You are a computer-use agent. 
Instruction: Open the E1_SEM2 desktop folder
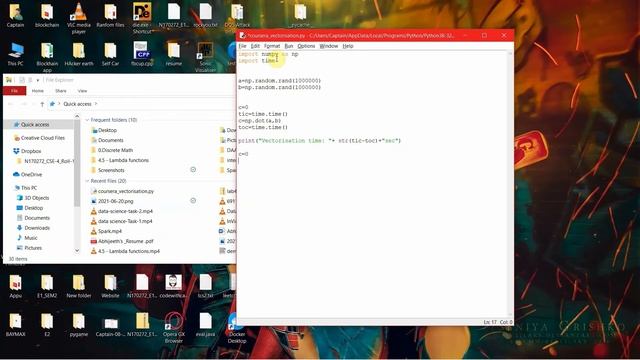coord(47,286)
